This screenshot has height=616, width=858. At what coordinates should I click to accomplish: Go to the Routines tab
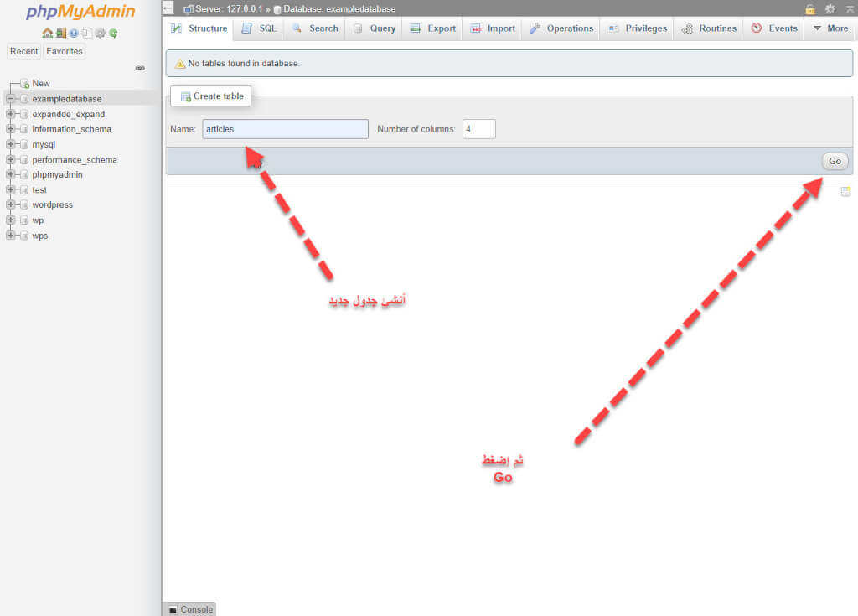[x=709, y=28]
